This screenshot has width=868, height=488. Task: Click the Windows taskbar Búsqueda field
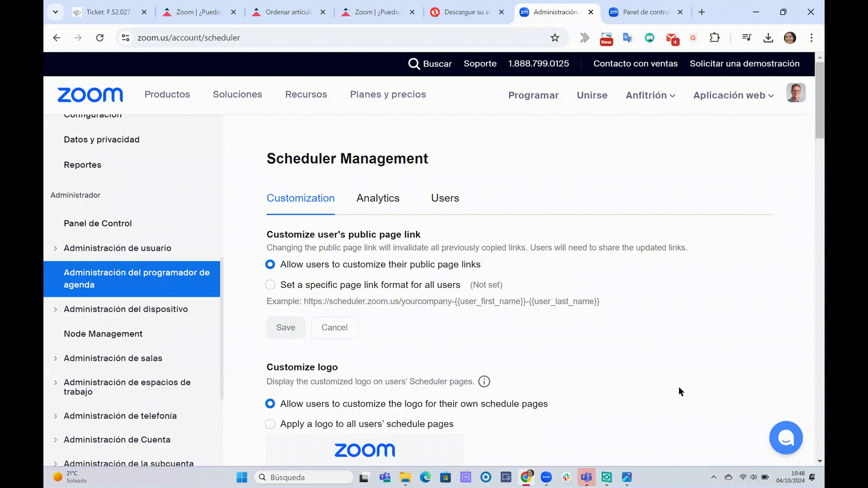(304, 477)
